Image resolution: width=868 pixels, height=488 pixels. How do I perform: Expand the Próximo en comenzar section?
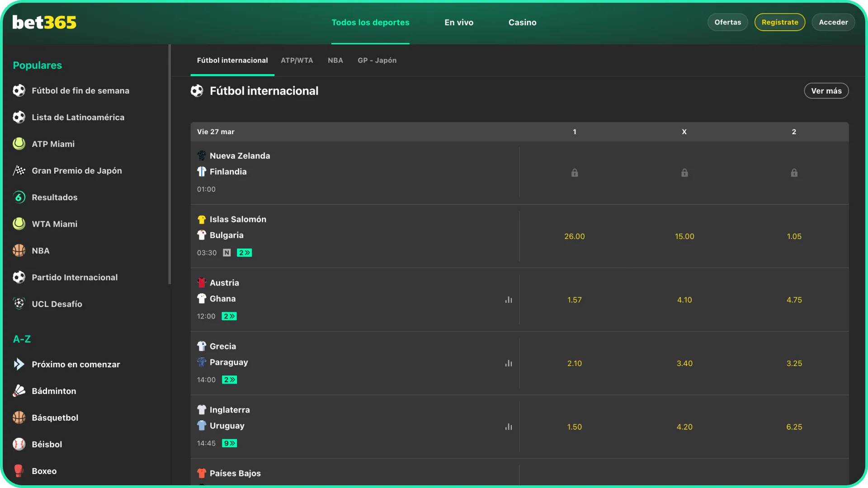(x=20, y=364)
